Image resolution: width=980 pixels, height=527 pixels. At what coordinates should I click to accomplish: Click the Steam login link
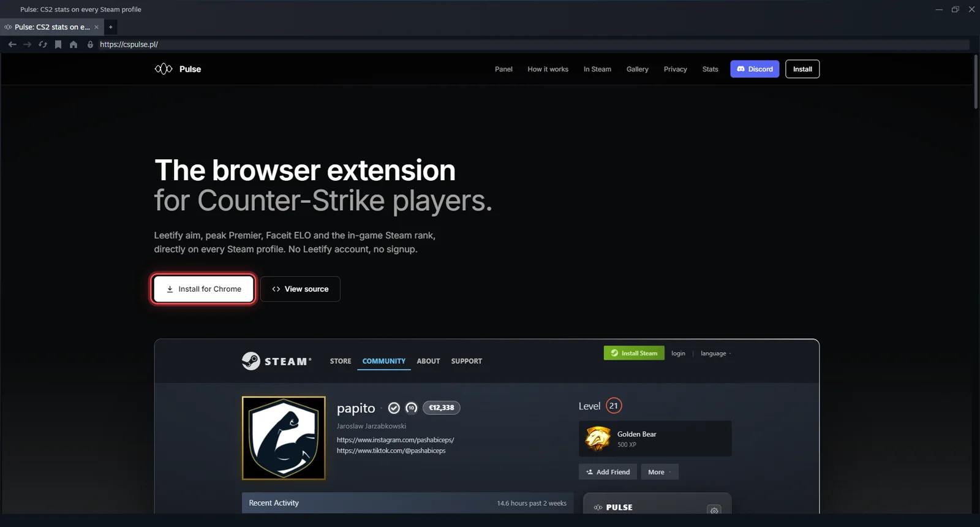pos(678,353)
